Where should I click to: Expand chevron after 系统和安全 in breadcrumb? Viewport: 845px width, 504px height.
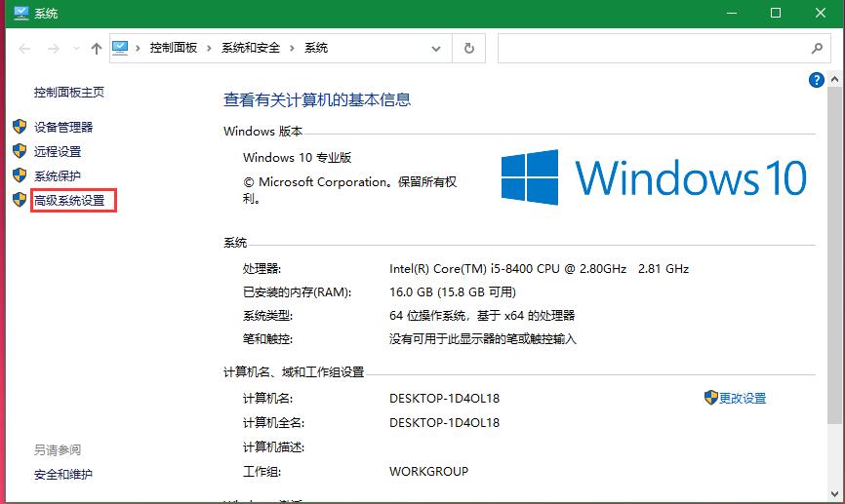292,49
